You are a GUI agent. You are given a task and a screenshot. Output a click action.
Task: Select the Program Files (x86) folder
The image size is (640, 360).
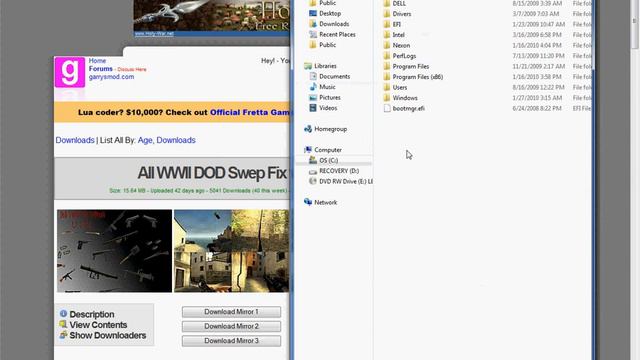418,77
